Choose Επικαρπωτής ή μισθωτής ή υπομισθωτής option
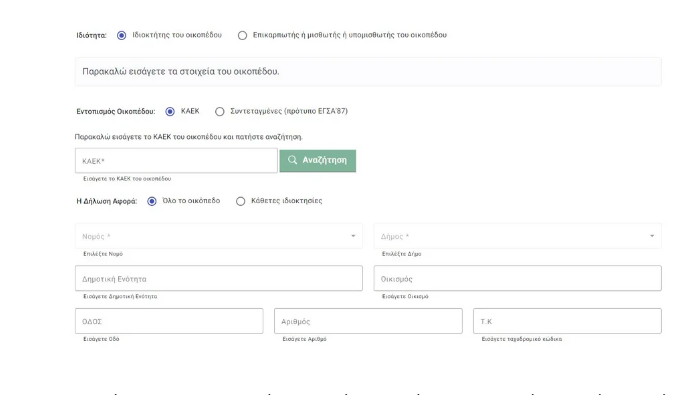The image size is (686, 395). pyautogui.click(x=242, y=35)
